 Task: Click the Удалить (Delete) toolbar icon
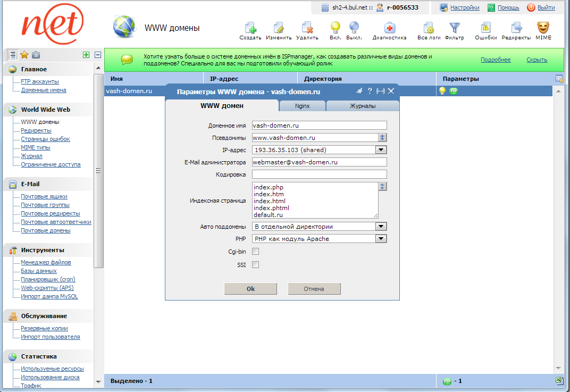(307, 28)
